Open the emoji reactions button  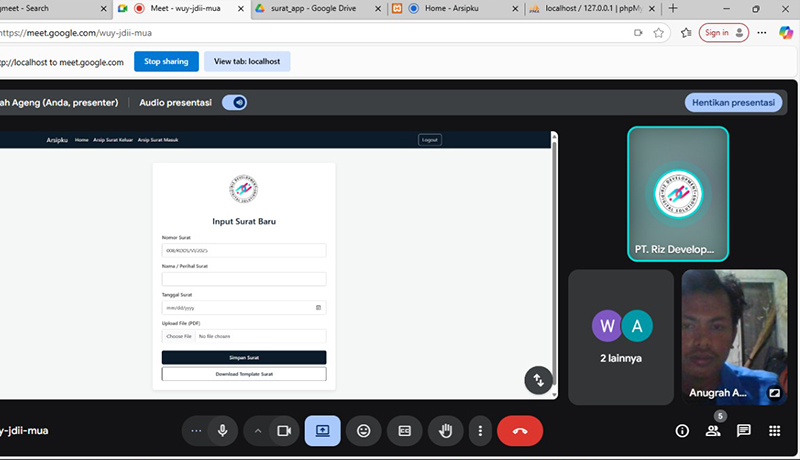tap(364, 431)
